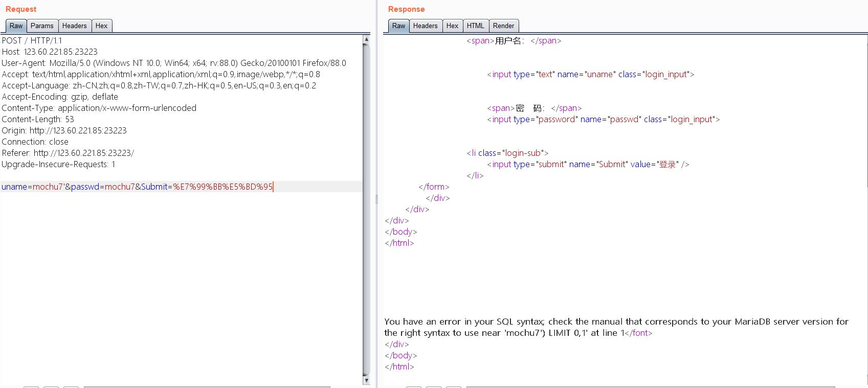Click the request scrollbar up arrow

coord(366,39)
